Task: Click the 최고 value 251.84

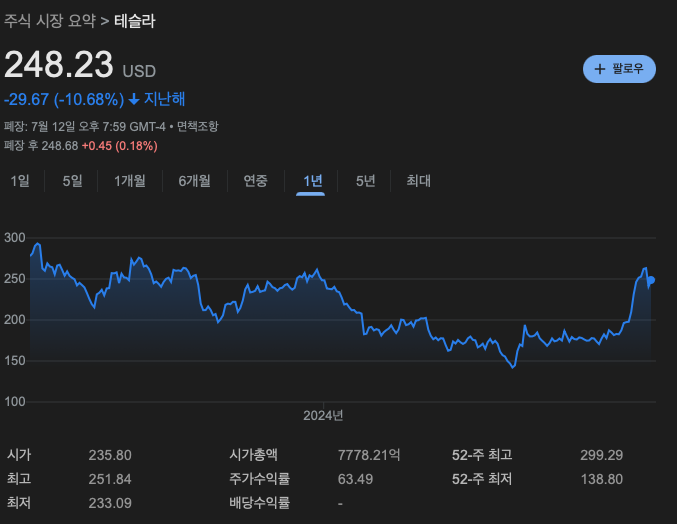Action: [110, 479]
